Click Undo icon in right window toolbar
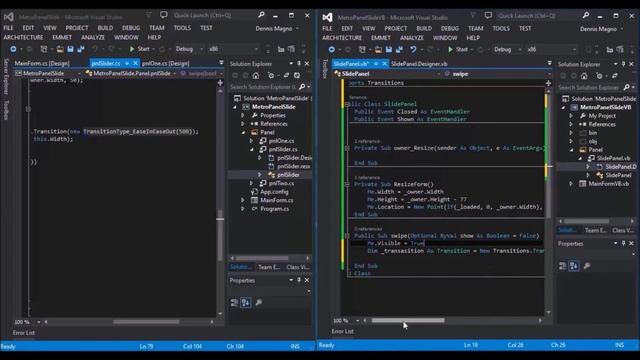Viewport: 640px width, 360px height. point(413,49)
